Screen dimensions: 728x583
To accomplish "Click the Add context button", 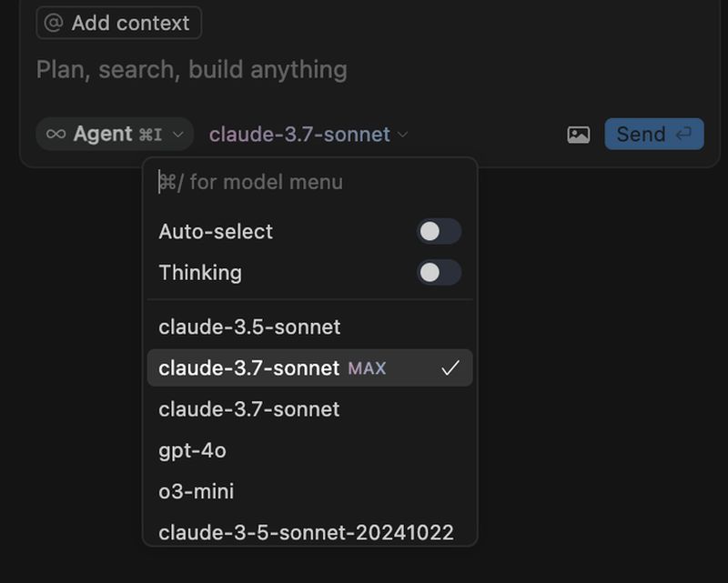I will coord(118,23).
